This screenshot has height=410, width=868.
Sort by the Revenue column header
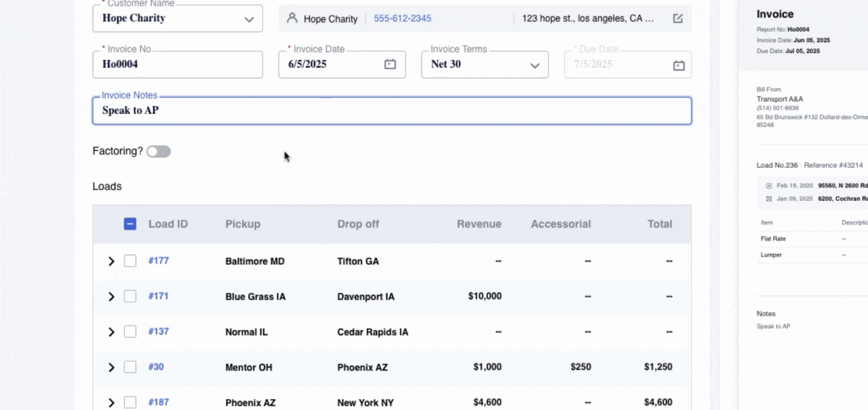coord(479,224)
